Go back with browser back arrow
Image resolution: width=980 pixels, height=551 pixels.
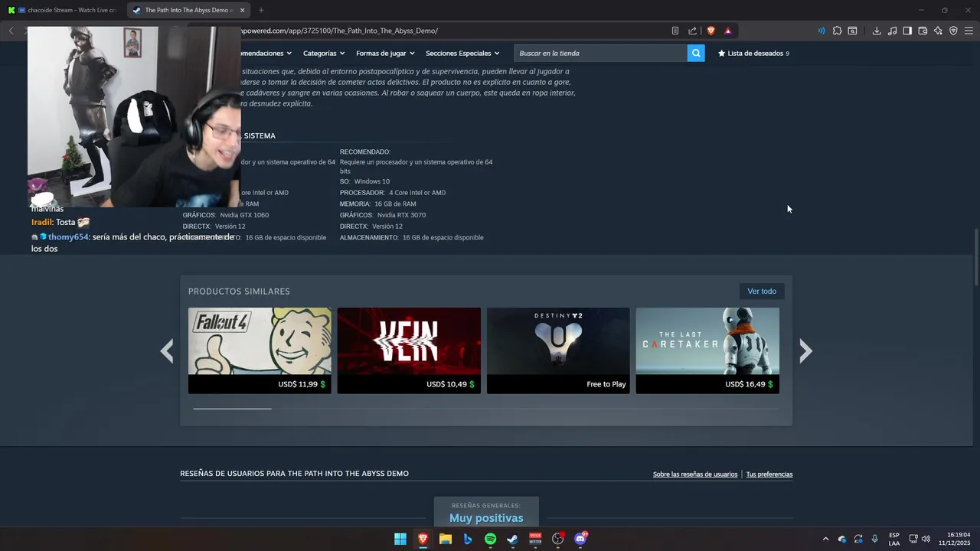tap(11, 31)
